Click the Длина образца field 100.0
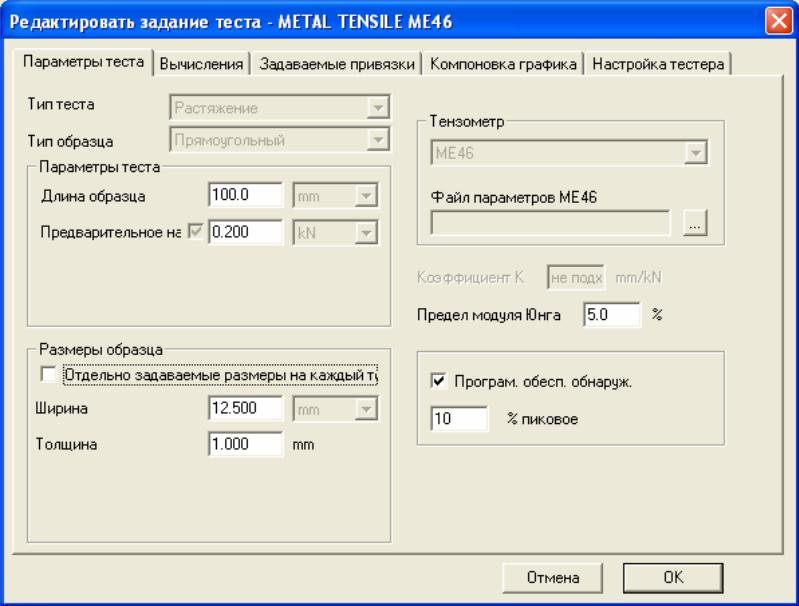 245,195
